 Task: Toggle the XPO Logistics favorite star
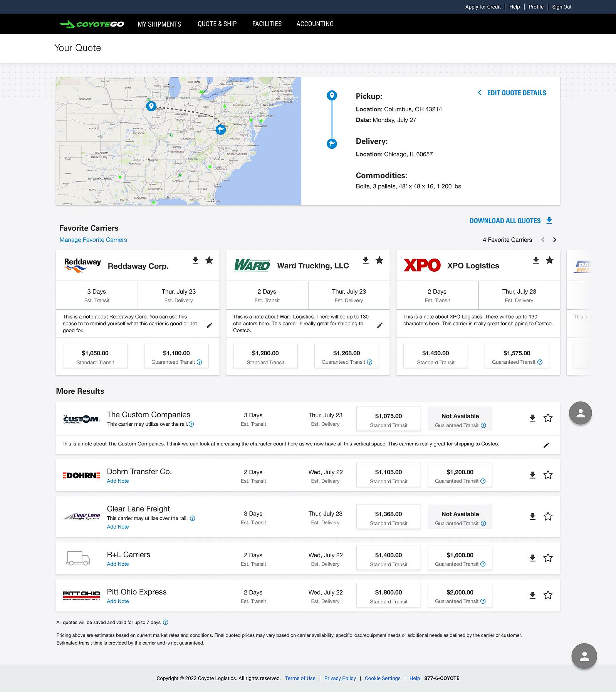click(x=550, y=260)
